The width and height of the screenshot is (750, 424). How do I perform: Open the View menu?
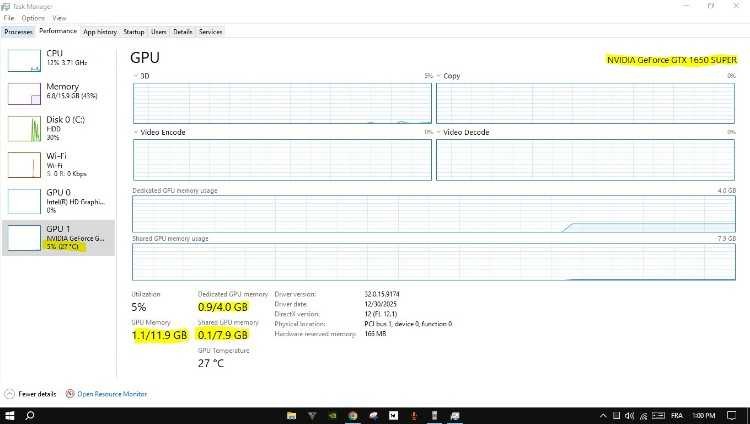[59, 18]
